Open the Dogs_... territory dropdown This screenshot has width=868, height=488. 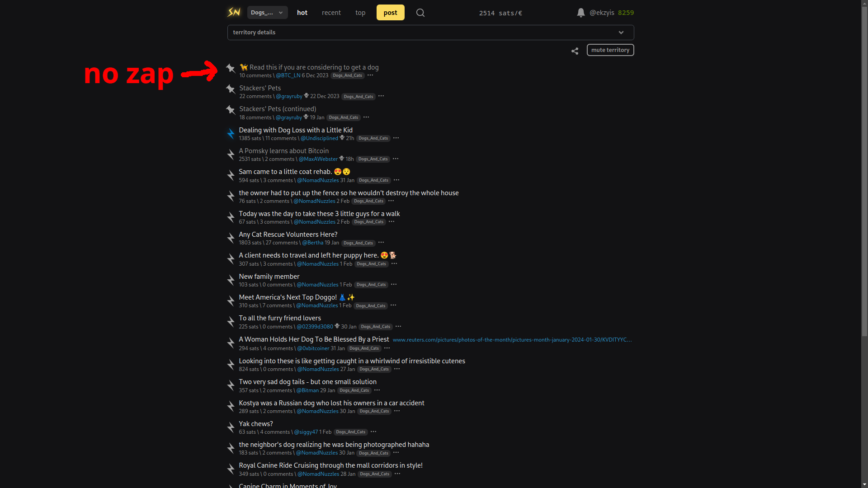click(267, 13)
